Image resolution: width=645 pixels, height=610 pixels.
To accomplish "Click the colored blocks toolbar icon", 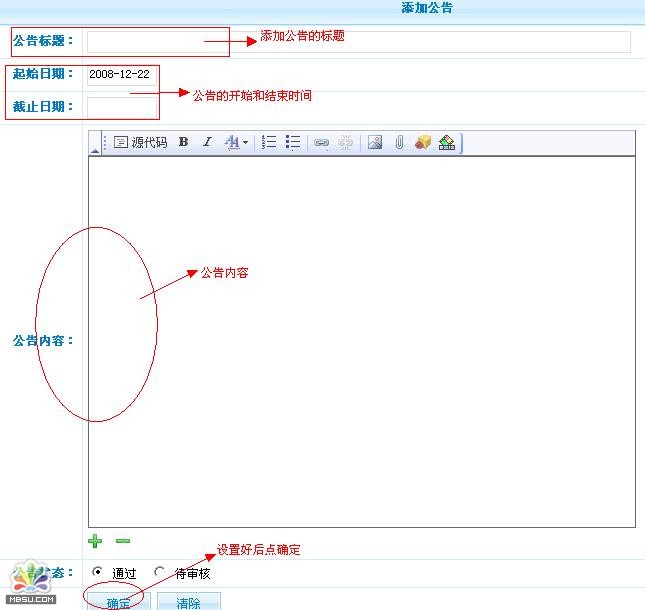I will [x=423, y=143].
